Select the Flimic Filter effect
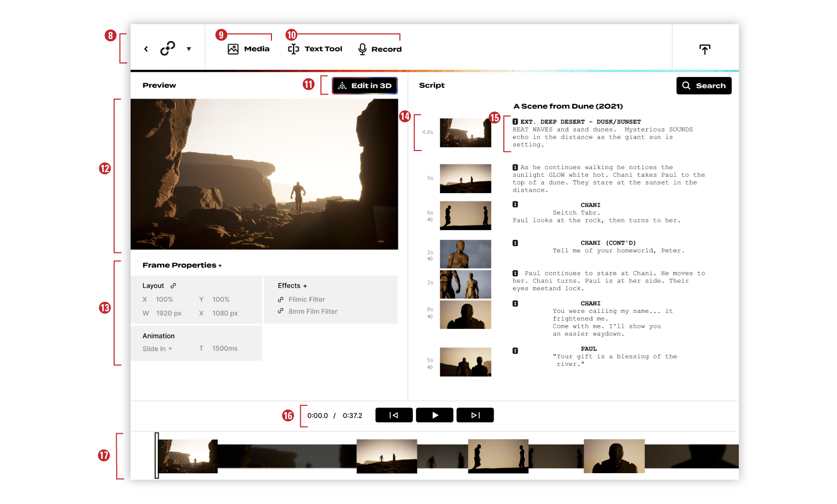The image size is (837, 504). (306, 300)
